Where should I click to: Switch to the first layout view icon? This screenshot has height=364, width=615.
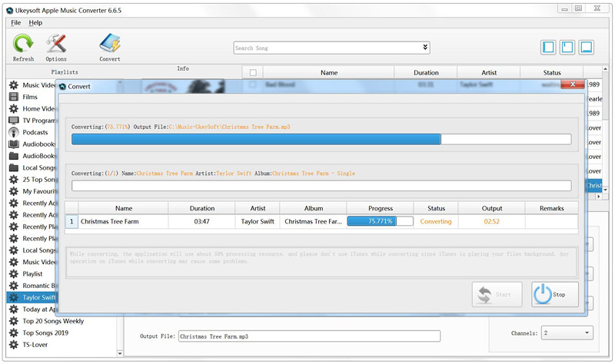pos(548,48)
